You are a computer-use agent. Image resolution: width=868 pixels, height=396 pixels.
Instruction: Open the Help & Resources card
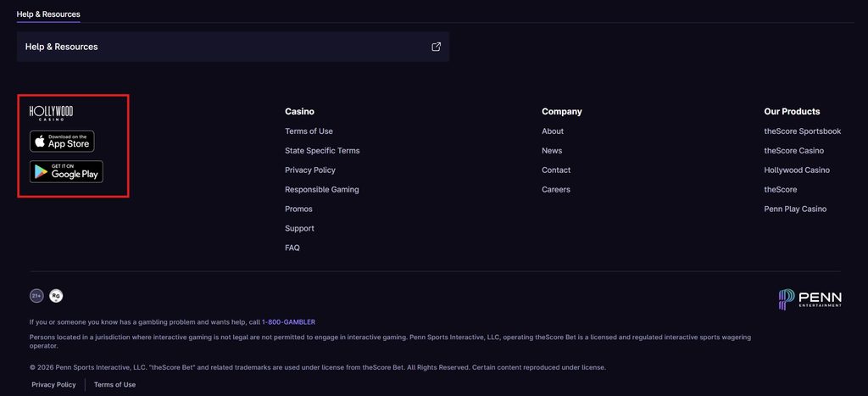232,47
